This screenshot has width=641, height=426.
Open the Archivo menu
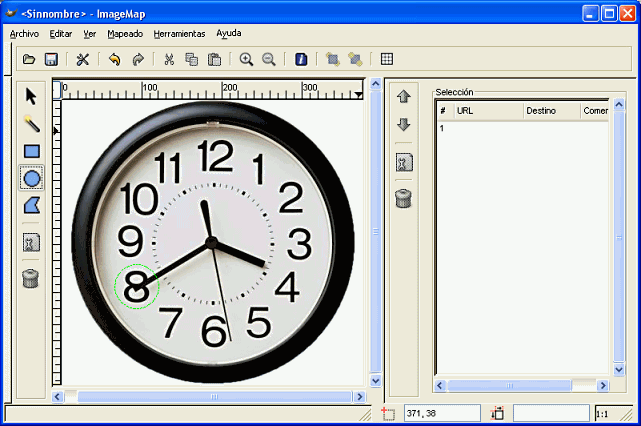(x=24, y=33)
